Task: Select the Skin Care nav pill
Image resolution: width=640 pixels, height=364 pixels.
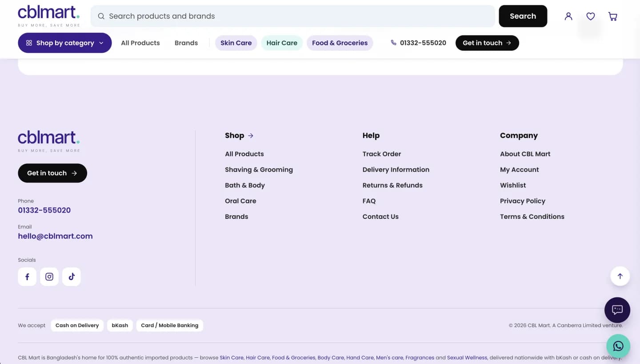Action: 236,43
